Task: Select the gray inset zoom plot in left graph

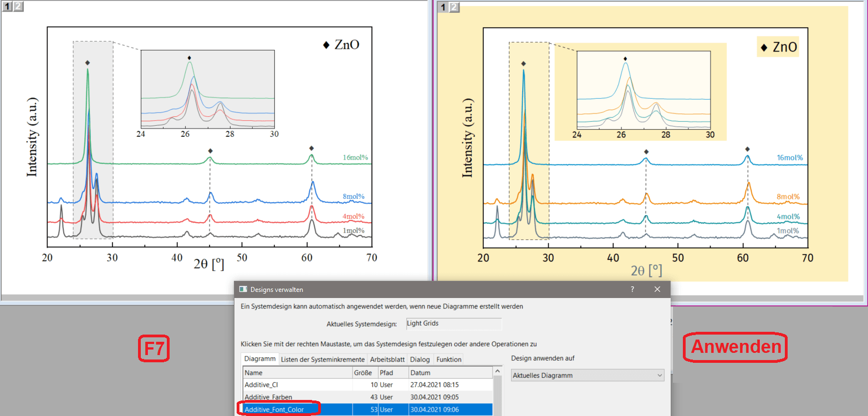Action: pos(208,90)
